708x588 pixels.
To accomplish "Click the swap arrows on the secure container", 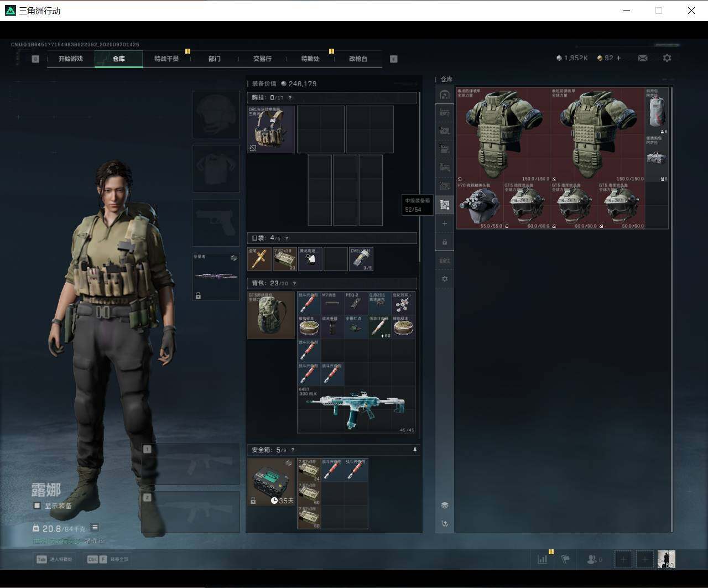I will click(288, 463).
